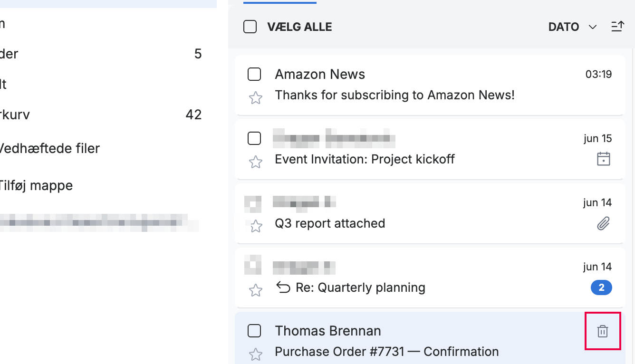Star the Re: Quarterly planning email
This screenshot has height=364, width=635.
click(x=256, y=290)
